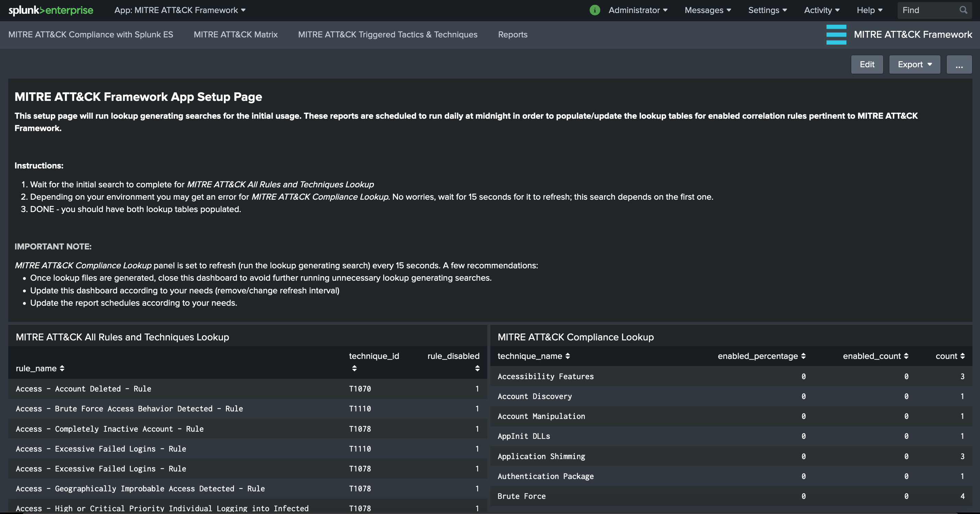This screenshot has width=980, height=514.
Task: Click the Splunk enterprise logo
Action: [50, 10]
